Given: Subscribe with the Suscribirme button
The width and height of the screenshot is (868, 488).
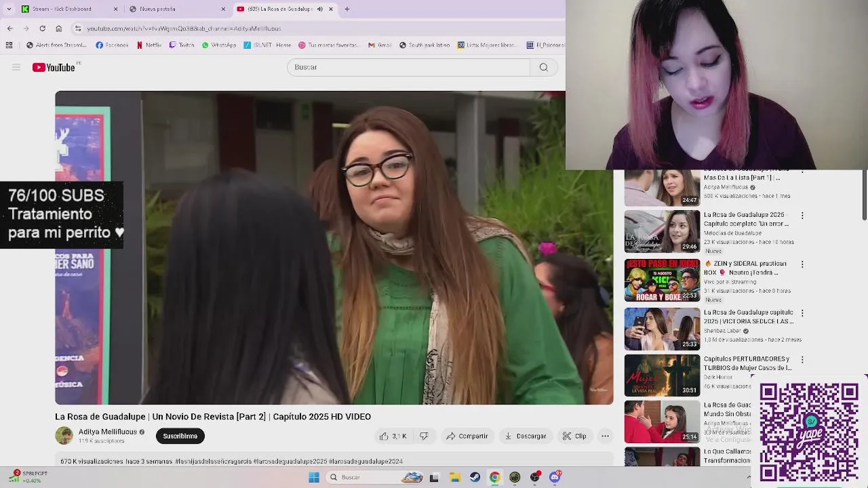Looking at the screenshot, I should tap(180, 436).
